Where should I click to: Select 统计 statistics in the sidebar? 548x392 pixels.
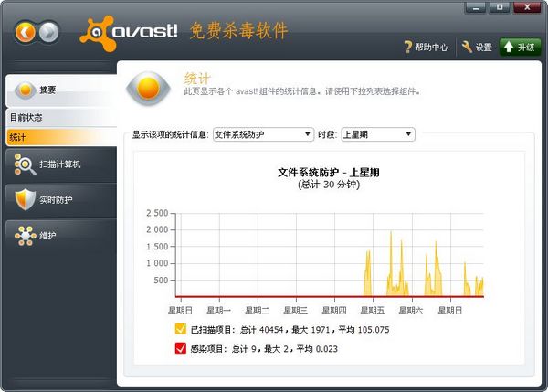[x=61, y=137]
